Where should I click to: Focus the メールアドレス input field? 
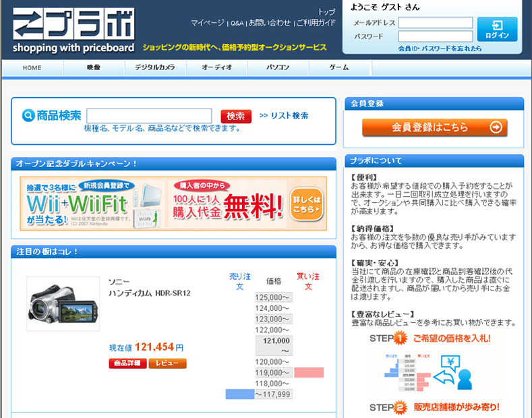(436, 23)
